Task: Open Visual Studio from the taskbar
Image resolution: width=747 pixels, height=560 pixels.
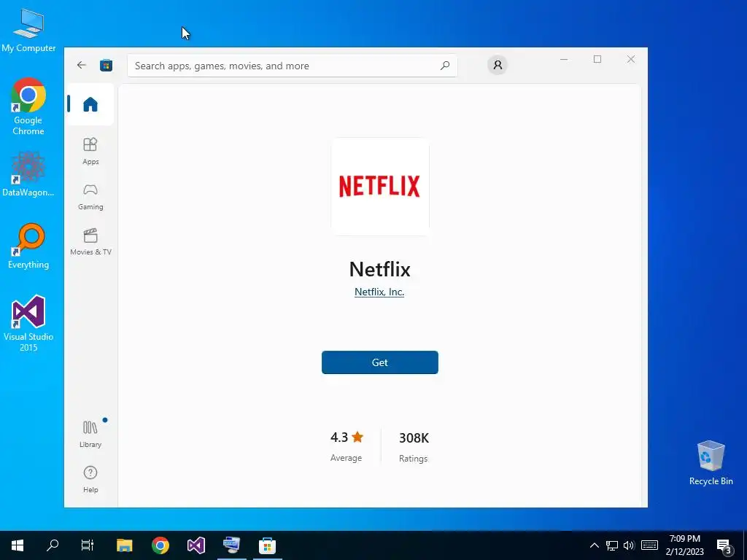Action: point(196,545)
